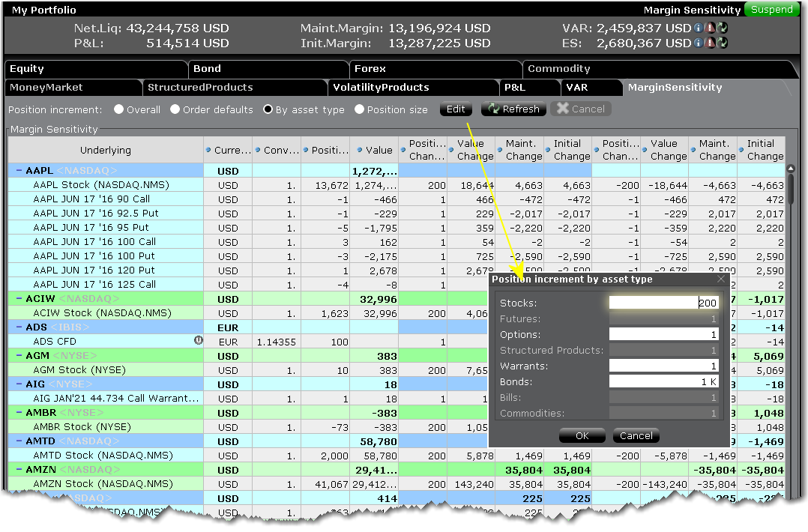Screen dimensions: 808x532
Task: Click the blue info icon beside VAR
Action: click(x=699, y=28)
